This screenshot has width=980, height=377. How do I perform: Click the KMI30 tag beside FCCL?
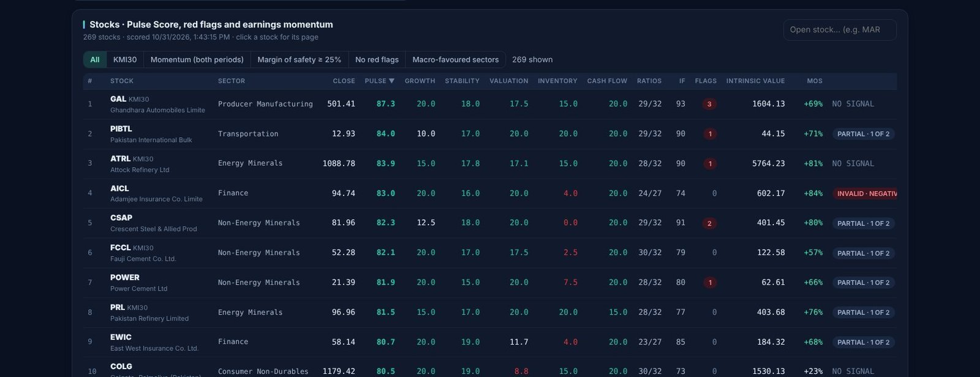(x=143, y=248)
